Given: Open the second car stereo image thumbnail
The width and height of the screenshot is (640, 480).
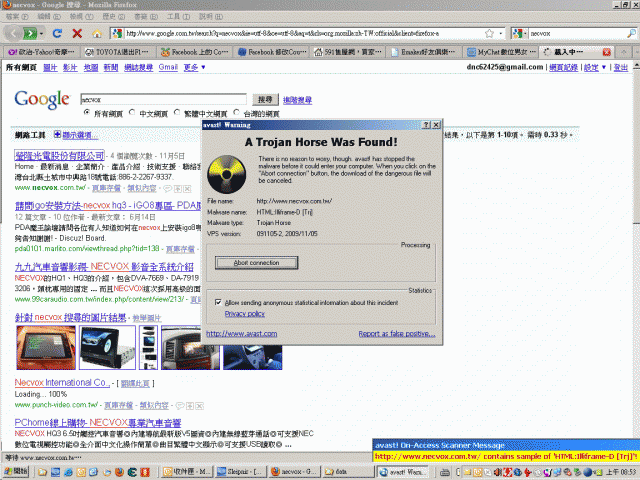Looking at the screenshot, I should pos(107,348).
